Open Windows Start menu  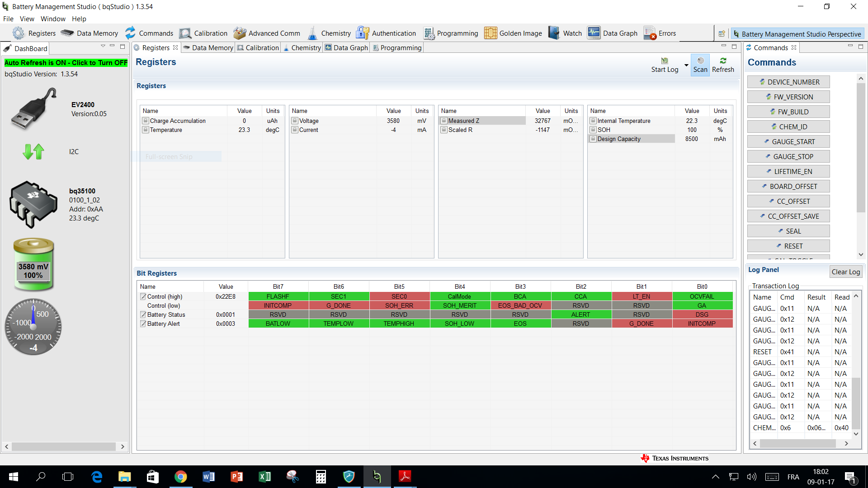pyautogui.click(x=14, y=477)
